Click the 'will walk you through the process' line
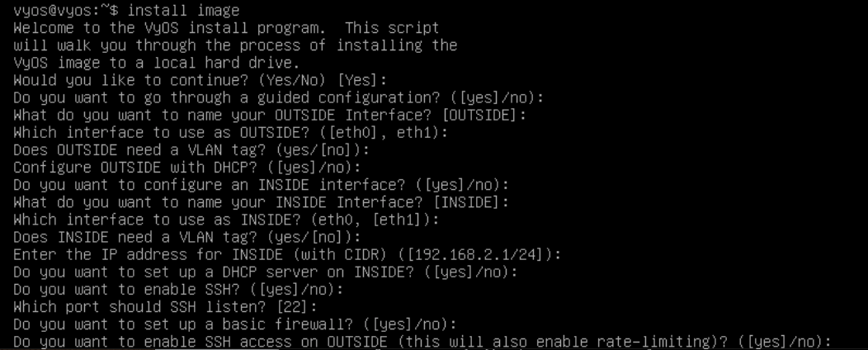Viewport: 868px width, 350px height. click(235, 45)
